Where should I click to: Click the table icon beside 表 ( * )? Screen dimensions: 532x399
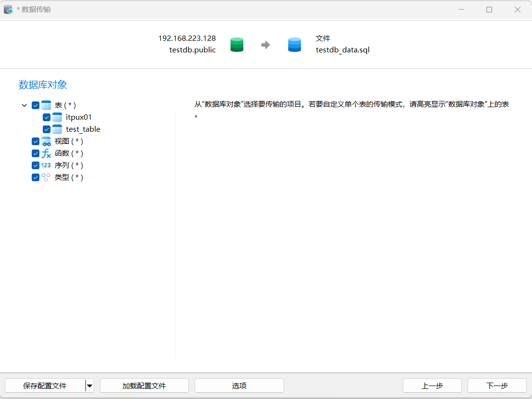click(x=46, y=105)
